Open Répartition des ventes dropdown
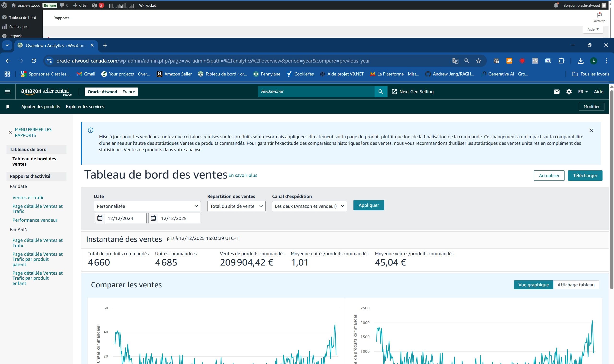Screen dimensions: 614x364 click(236, 206)
